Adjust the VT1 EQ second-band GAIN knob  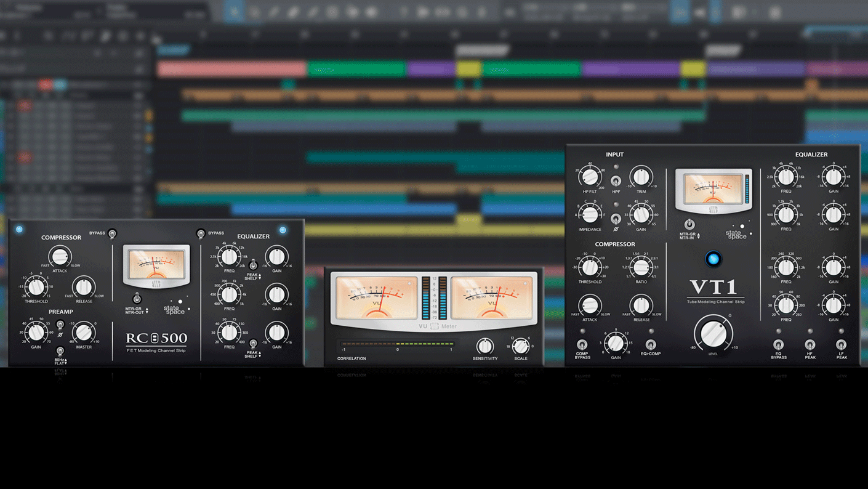(834, 214)
